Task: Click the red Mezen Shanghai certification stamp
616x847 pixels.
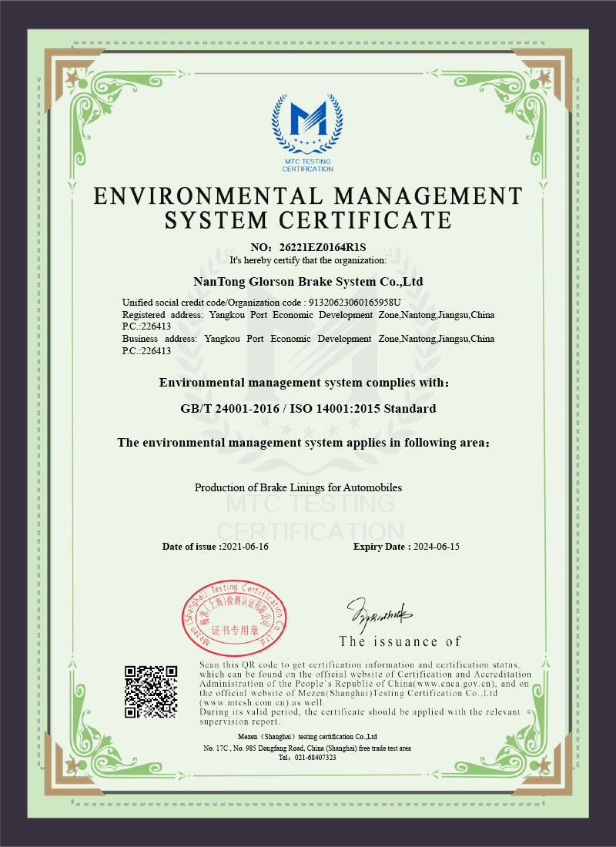Action: [x=234, y=619]
